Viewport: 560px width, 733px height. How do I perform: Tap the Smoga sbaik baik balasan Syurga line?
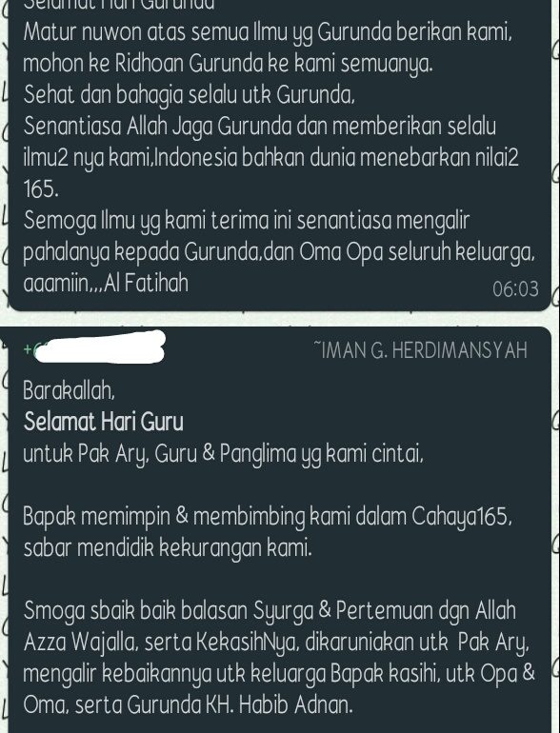coord(270,610)
